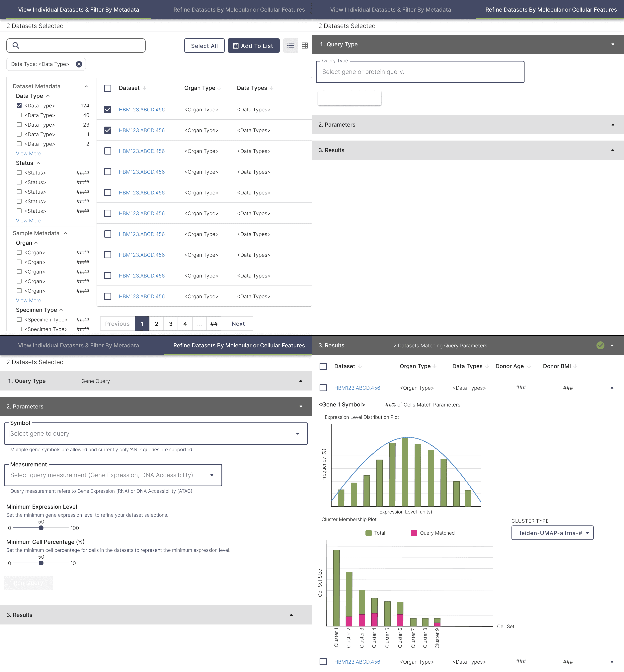Image resolution: width=624 pixels, height=672 pixels.
Task: Switch to grid view icon
Action: 305,46
